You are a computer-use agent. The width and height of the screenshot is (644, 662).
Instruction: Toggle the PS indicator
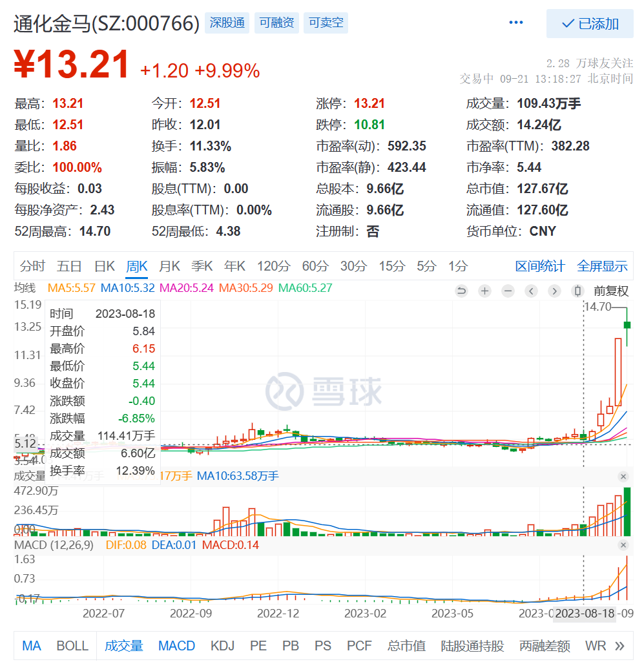click(322, 646)
